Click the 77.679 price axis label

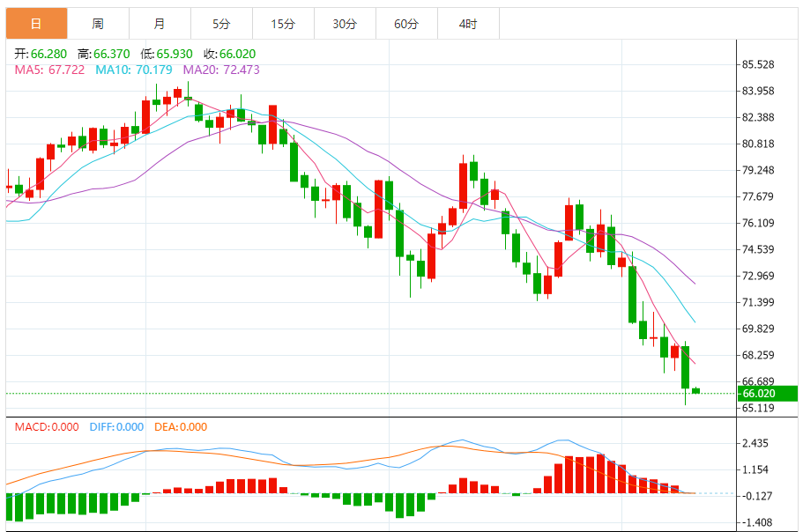pyautogui.click(x=758, y=196)
